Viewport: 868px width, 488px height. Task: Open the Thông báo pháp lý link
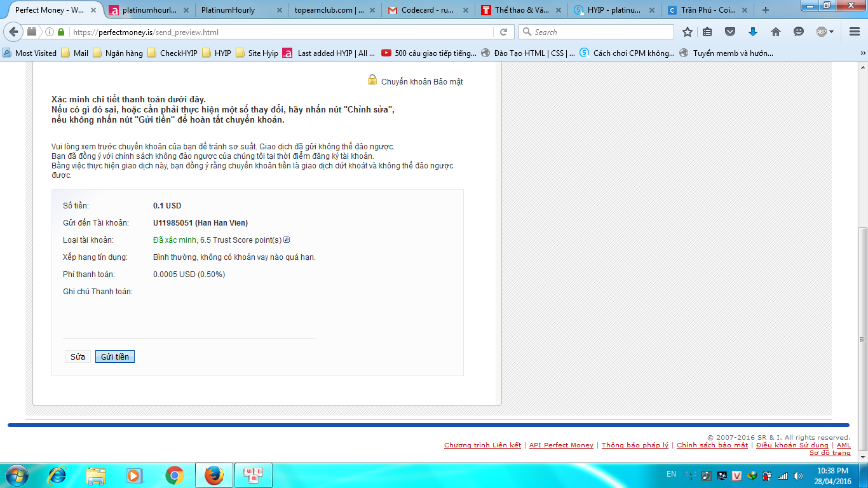[635, 445]
